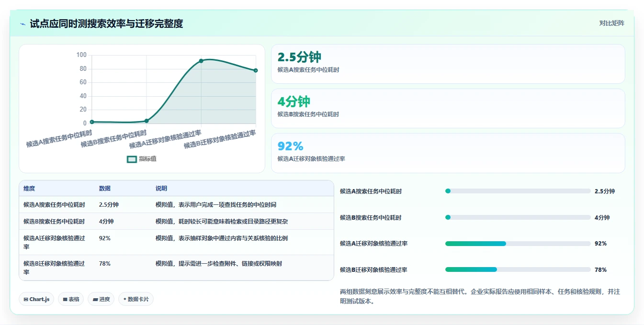Screen dimensions: 644x325
Task: Click description 模拟值，表示抽样对象中通过内容与关系核验的比例
Action: [222, 238]
